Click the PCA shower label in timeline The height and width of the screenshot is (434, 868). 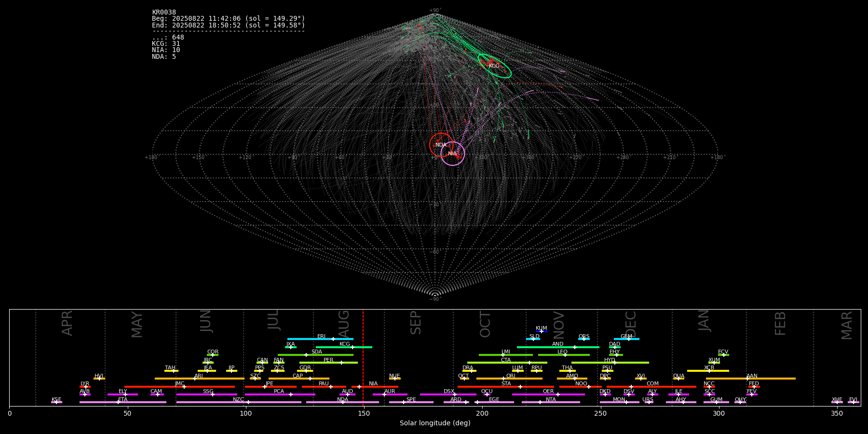(279, 392)
